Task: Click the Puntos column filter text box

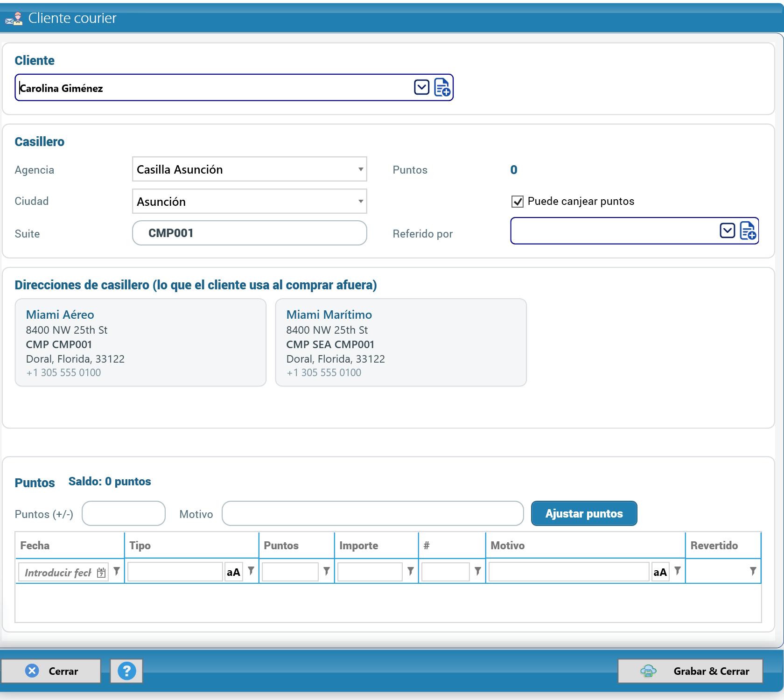Action: 290,572
